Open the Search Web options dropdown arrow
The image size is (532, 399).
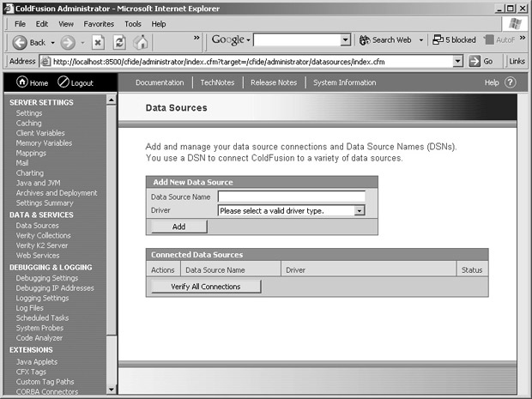[x=420, y=40]
